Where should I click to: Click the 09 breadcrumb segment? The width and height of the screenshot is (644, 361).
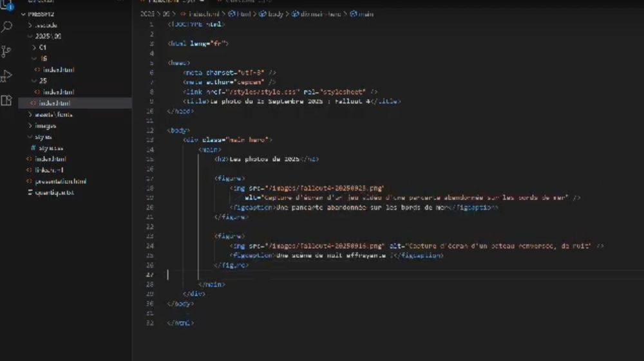pos(166,14)
